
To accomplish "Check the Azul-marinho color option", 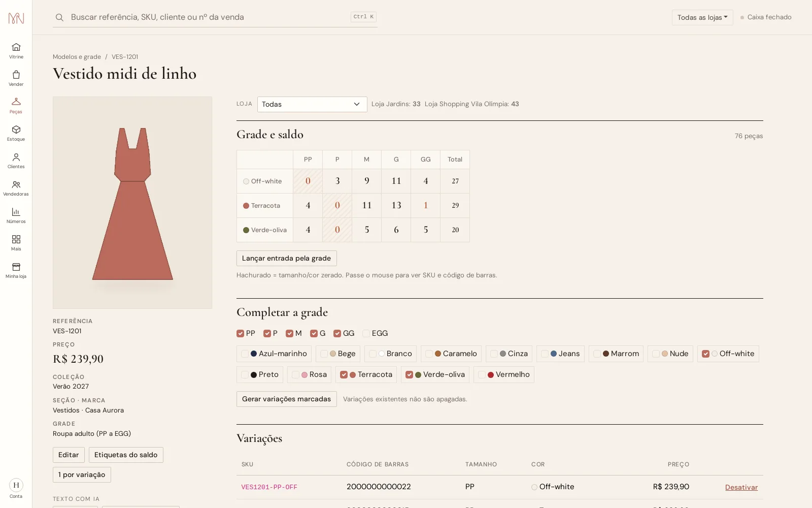I will [245, 354].
